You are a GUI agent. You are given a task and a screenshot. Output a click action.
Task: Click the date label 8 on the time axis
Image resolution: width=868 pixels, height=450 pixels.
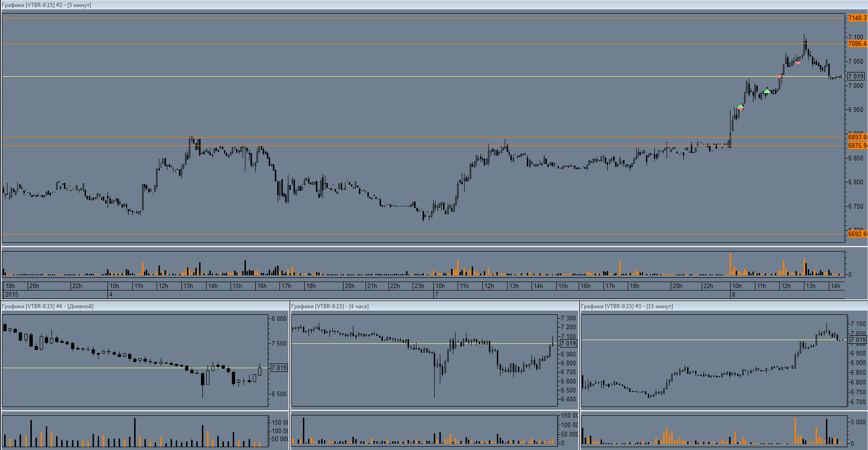coord(733,294)
